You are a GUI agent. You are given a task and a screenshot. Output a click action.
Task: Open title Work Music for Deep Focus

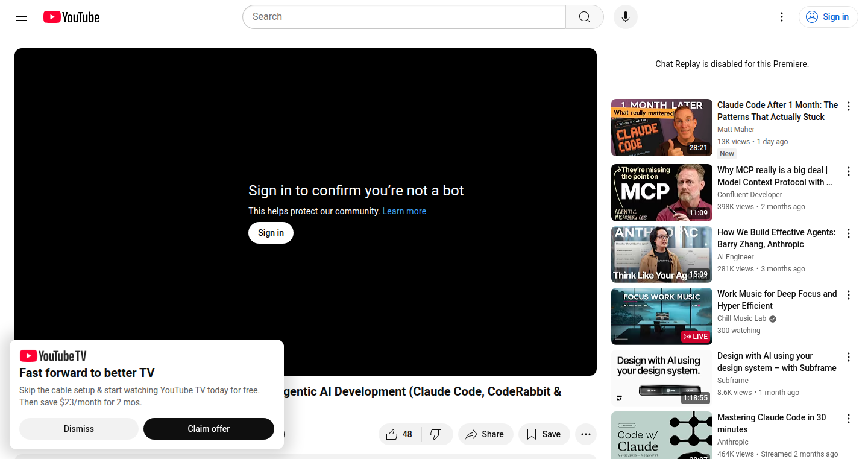pos(777,300)
